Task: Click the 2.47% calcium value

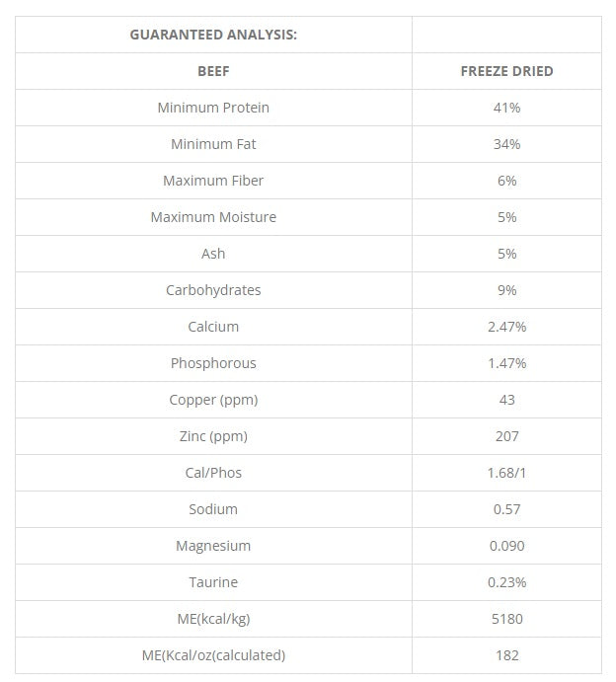Action: 506,327
